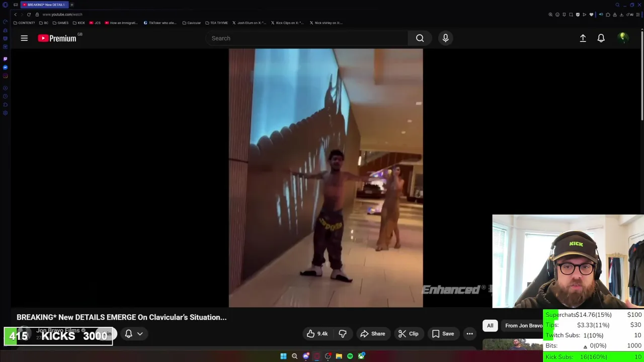Dislike the video with thumbs down
This screenshot has height=362, width=644.
click(343, 334)
